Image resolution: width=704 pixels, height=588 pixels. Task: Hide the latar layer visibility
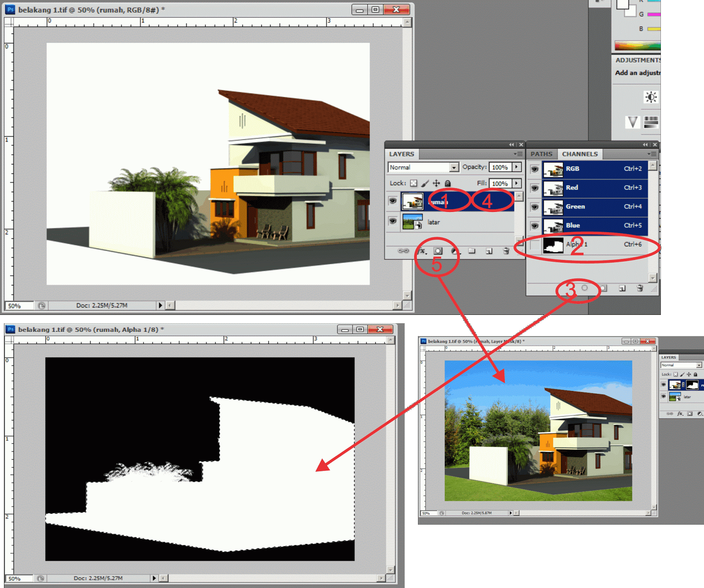coord(393,222)
